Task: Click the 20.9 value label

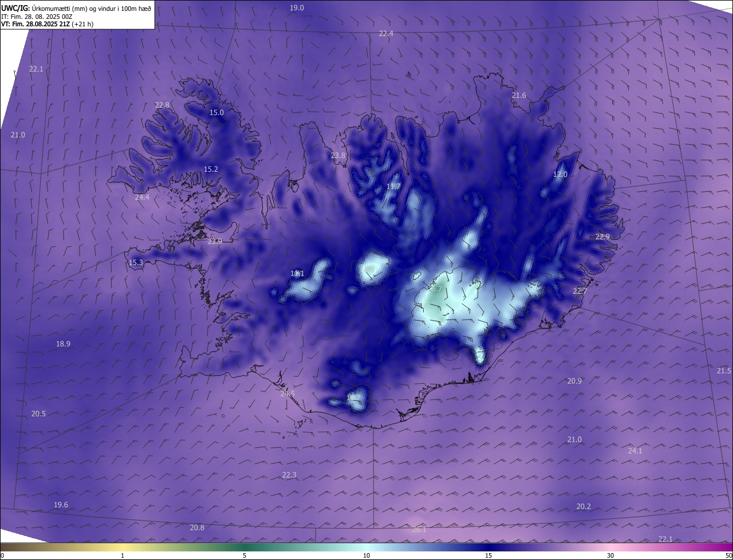Action: (x=574, y=381)
